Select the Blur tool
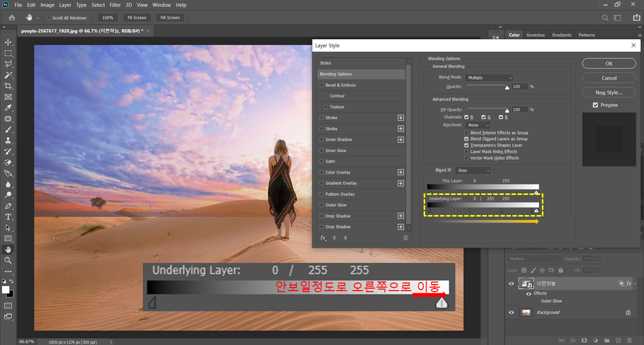644x345 pixels. tap(8, 184)
